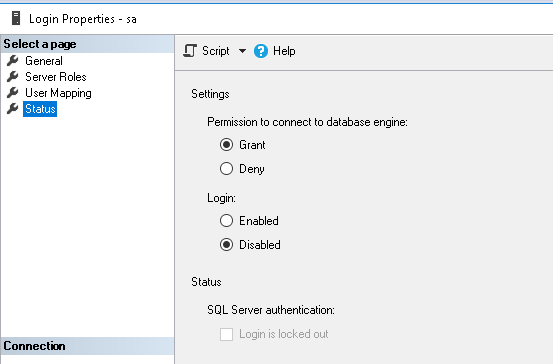Click the Script button text

coord(216,51)
